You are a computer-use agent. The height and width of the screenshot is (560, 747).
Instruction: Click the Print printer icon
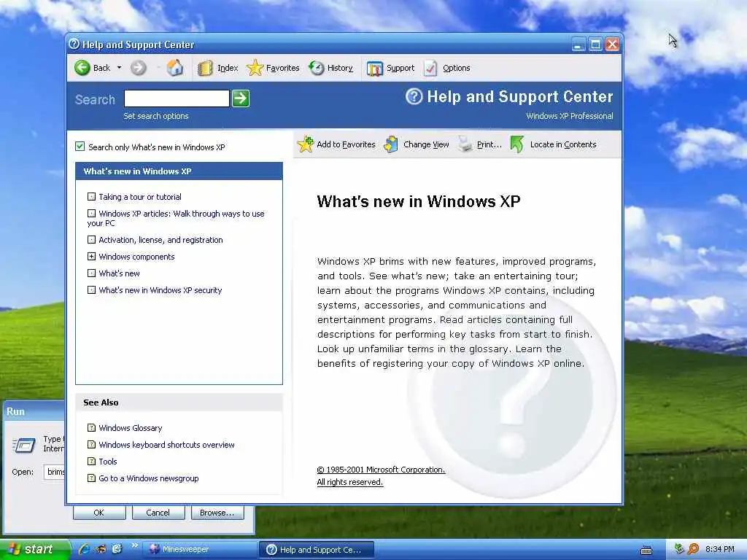(465, 144)
